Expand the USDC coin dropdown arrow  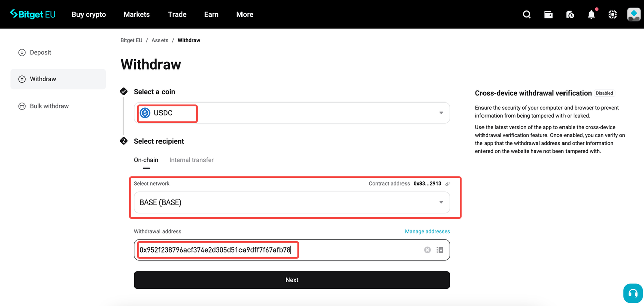coord(441,113)
